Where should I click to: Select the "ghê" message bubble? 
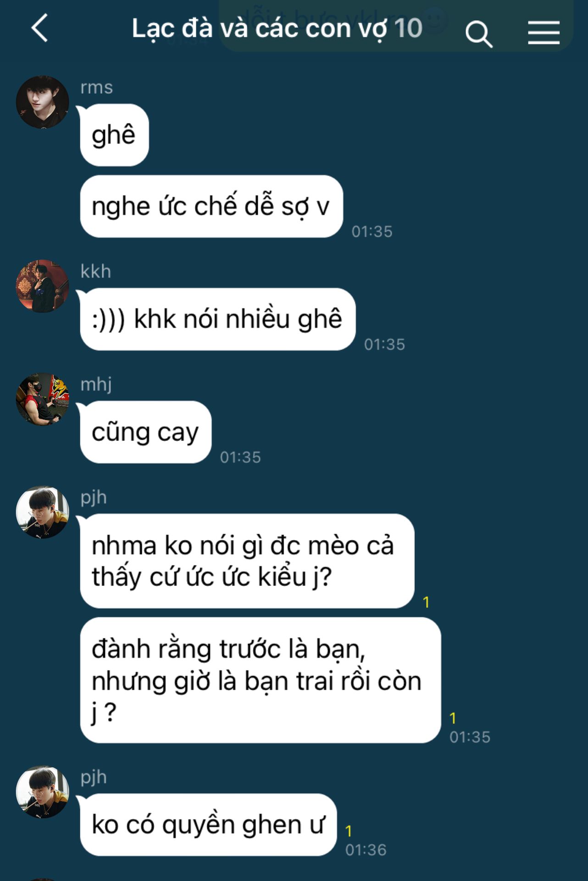coord(114,135)
